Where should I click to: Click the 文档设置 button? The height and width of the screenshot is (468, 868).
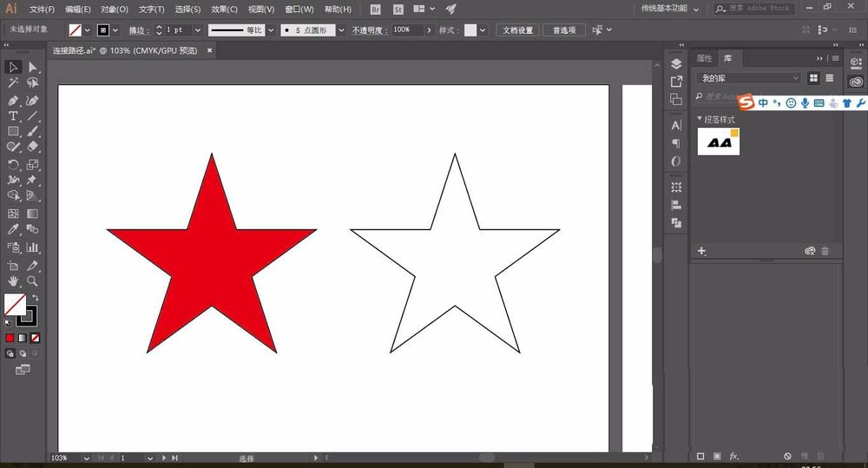[x=519, y=30]
